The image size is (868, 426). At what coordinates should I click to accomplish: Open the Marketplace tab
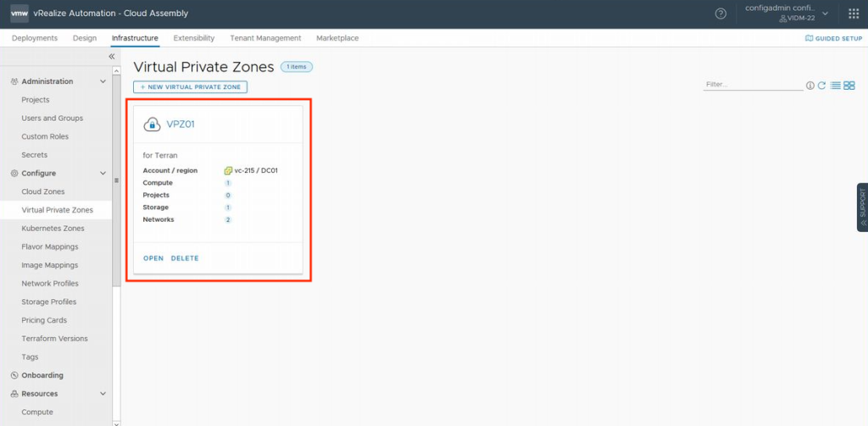point(337,38)
